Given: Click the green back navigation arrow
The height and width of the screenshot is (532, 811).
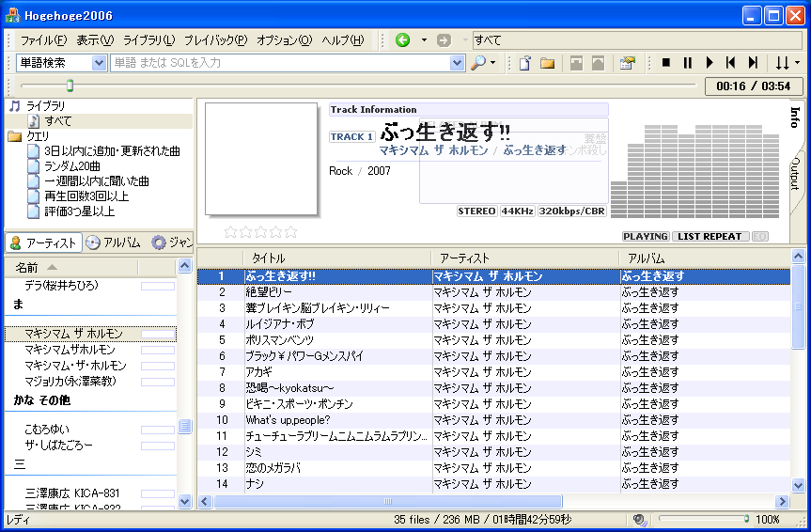Looking at the screenshot, I should point(402,39).
